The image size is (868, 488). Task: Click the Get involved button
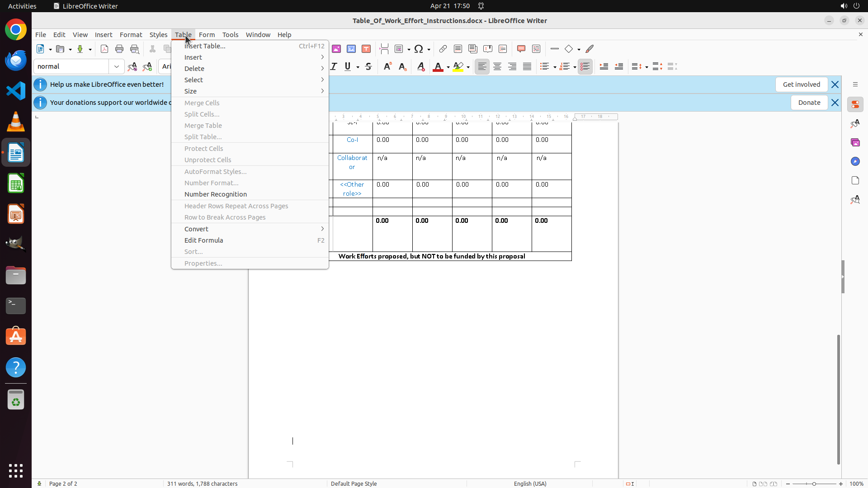[x=801, y=84]
